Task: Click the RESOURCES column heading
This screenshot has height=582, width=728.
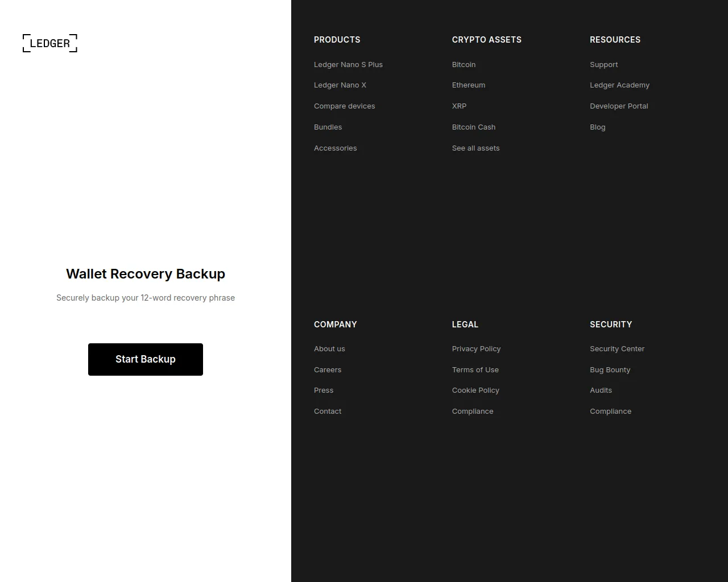Action: [x=615, y=40]
